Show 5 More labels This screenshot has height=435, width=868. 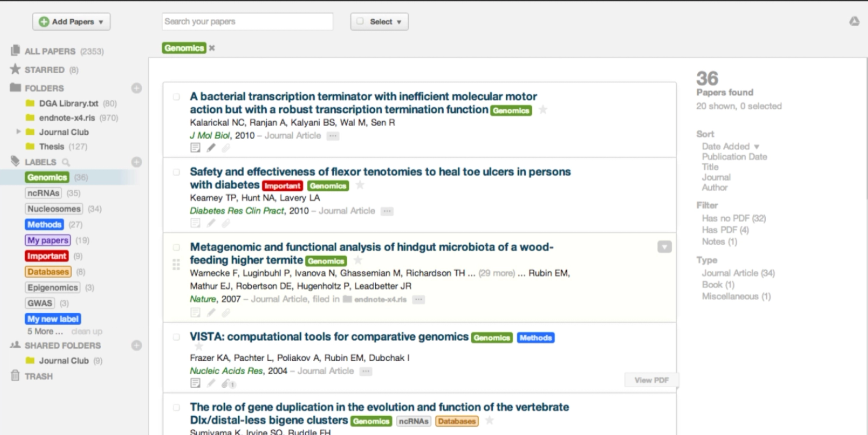click(x=45, y=331)
